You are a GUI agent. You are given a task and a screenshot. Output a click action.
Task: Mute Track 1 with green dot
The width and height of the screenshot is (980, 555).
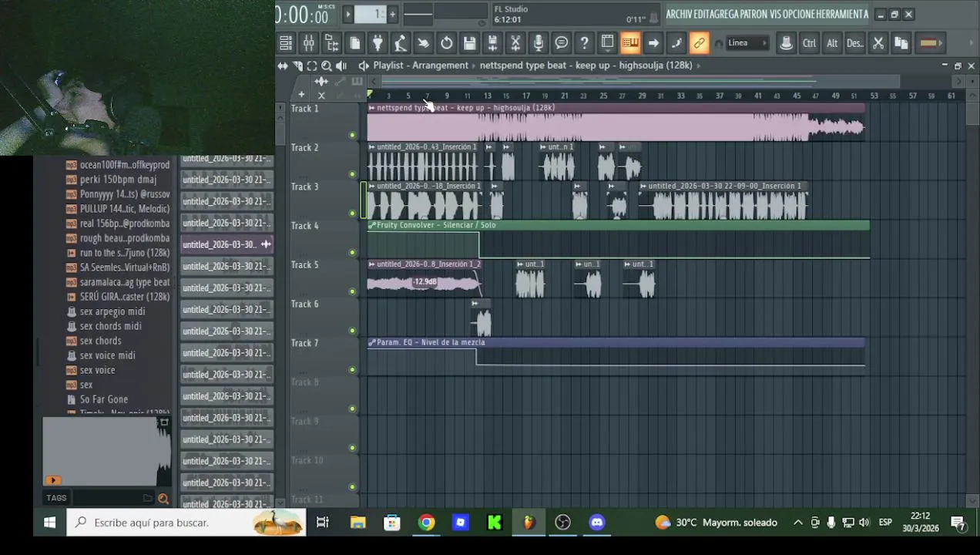[352, 135]
